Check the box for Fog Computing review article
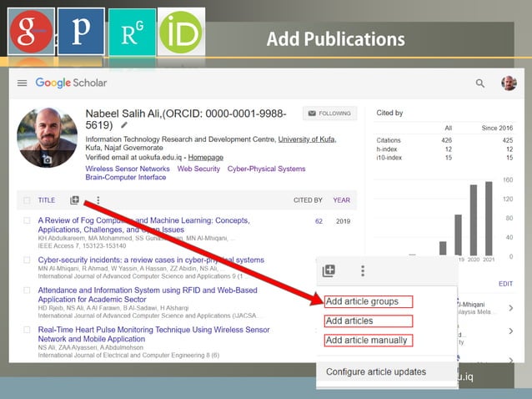This screenshot has width=532, height=399. (27, 221)
